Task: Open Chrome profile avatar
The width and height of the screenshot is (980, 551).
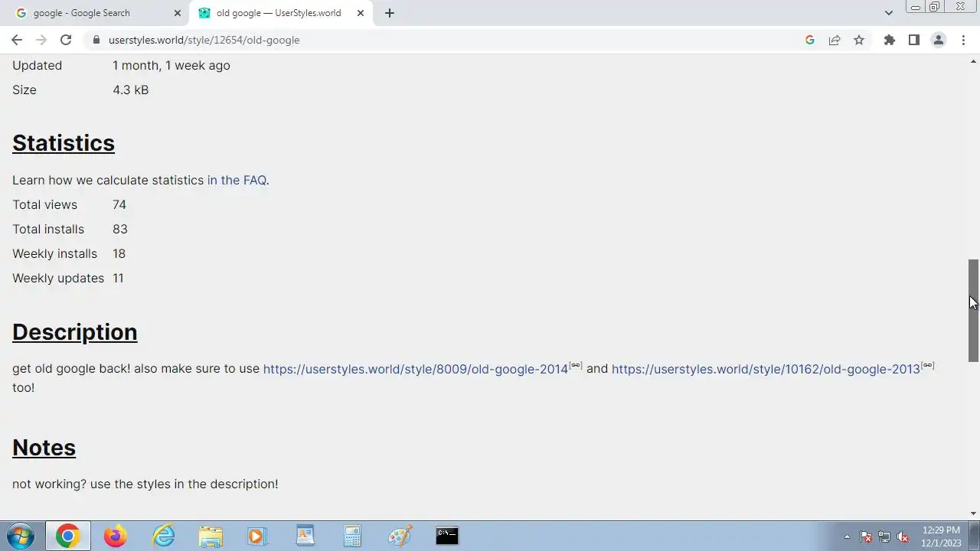Action: pyautogui.click(x=938, y=40)
